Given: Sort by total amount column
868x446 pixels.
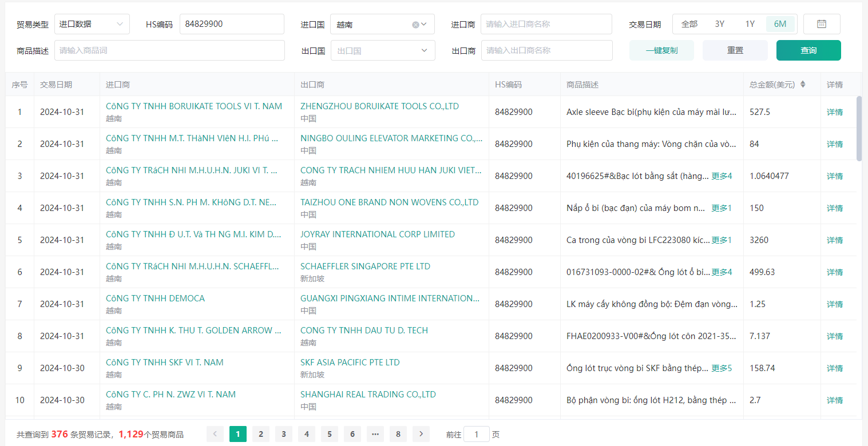Looking at the screenshot, I should pos(802,85).
